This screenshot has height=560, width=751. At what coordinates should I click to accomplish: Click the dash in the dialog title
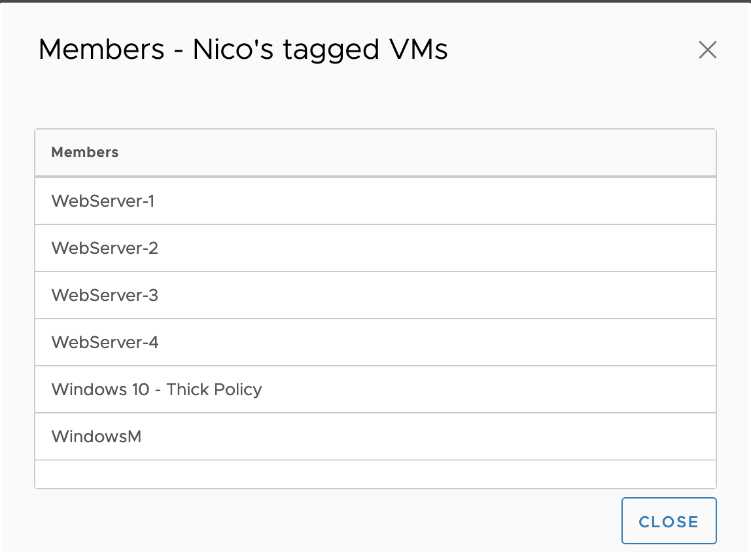tap(179, 51)
